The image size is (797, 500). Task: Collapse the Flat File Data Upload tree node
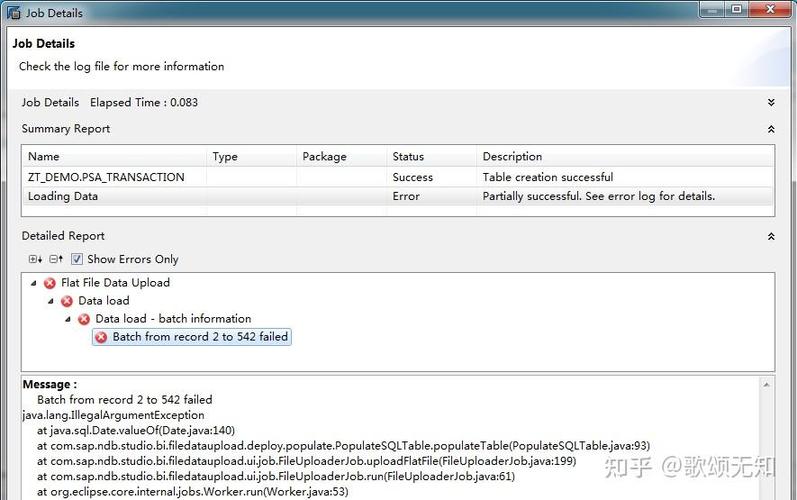tap(34, 283)
